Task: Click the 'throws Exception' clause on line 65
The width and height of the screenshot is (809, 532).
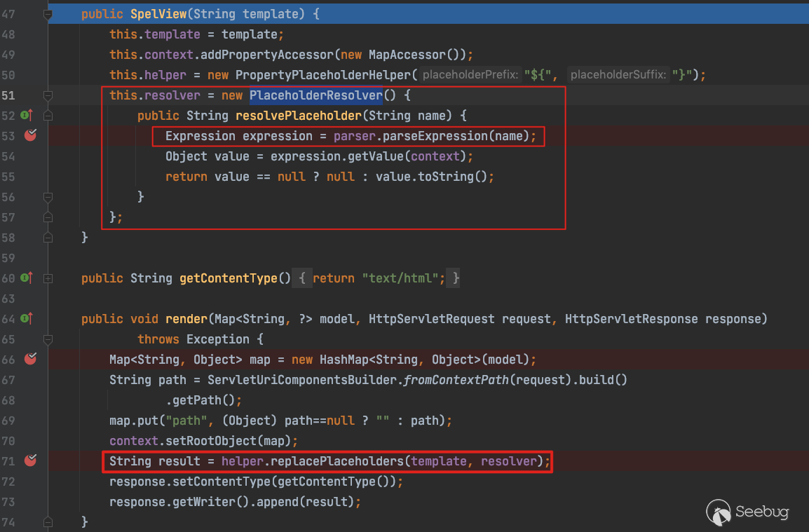Action: click(x=193, y=339)
